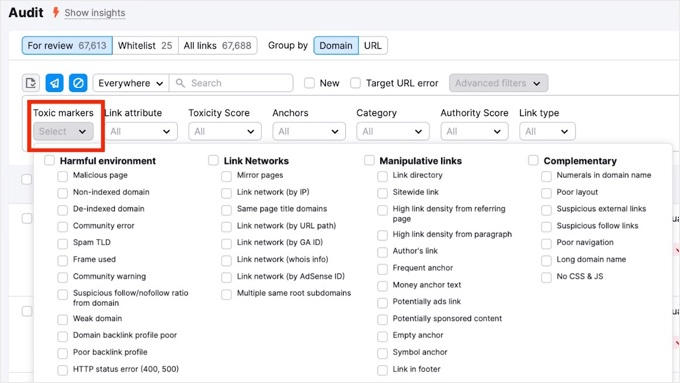Toggle the New checkbox
This screenshot has height=383, width=680.
(309, 83)
